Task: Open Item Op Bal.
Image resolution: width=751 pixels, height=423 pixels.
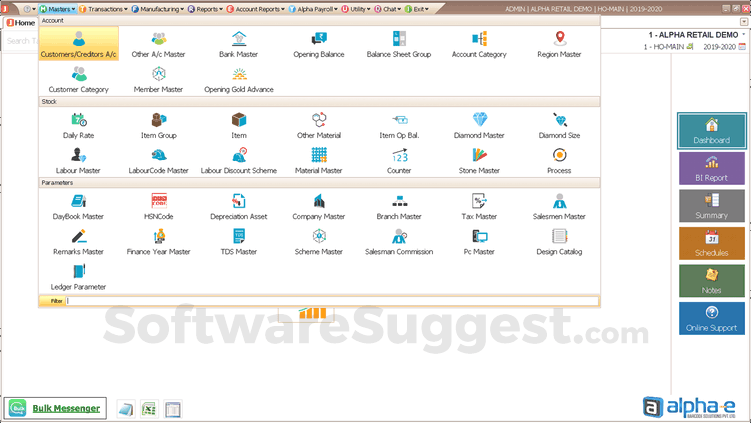Action: (x=399, y=126)
